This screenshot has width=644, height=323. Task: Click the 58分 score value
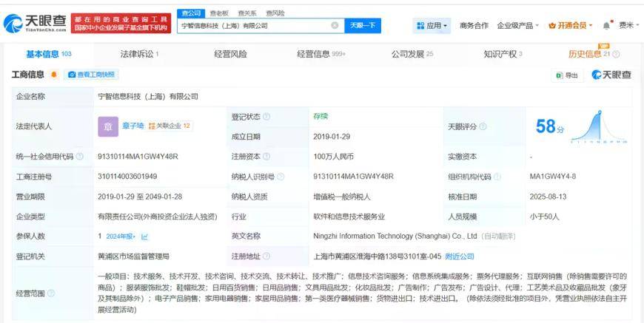click(549, 126)
